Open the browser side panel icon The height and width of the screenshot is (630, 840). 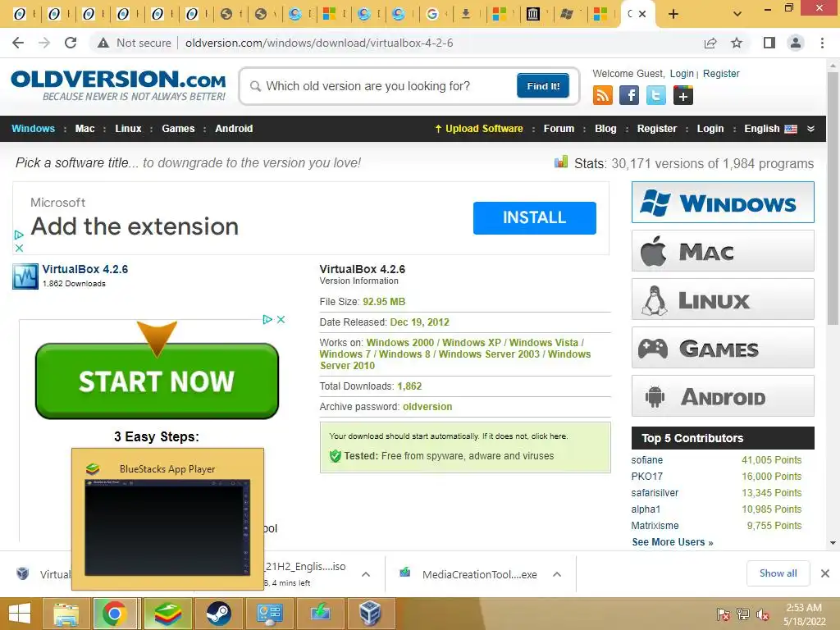click(x=769, y=43)
